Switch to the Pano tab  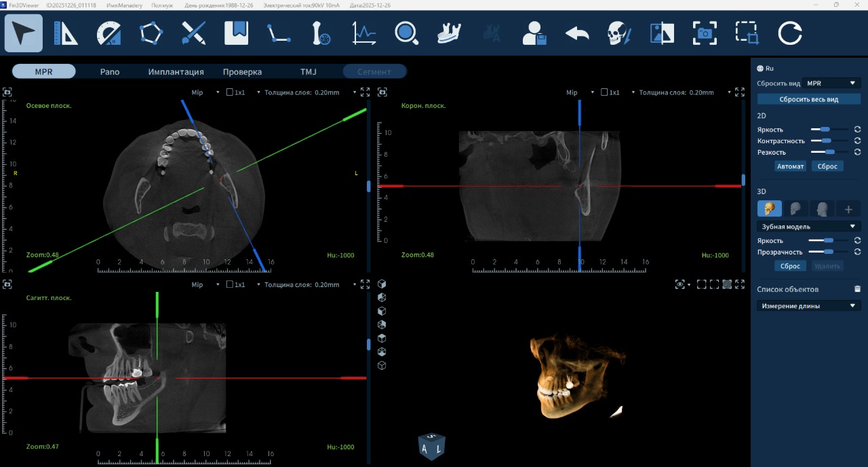(110, 71)
